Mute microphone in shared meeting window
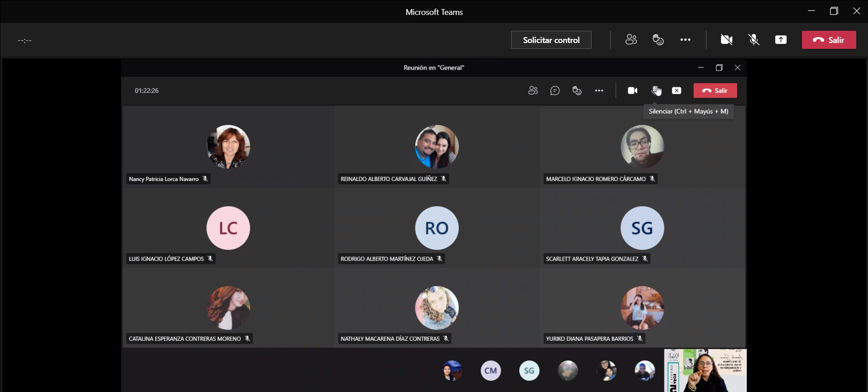The image size is (868, 392). 655,91
